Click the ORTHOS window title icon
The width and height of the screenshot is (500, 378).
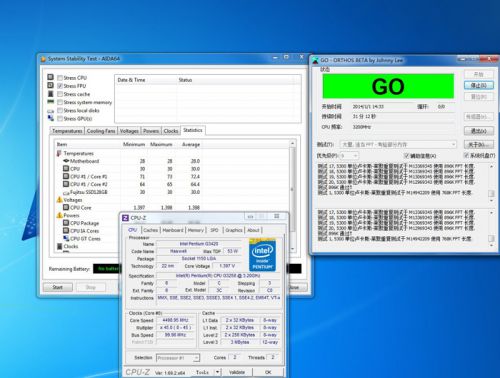(315, 60)
